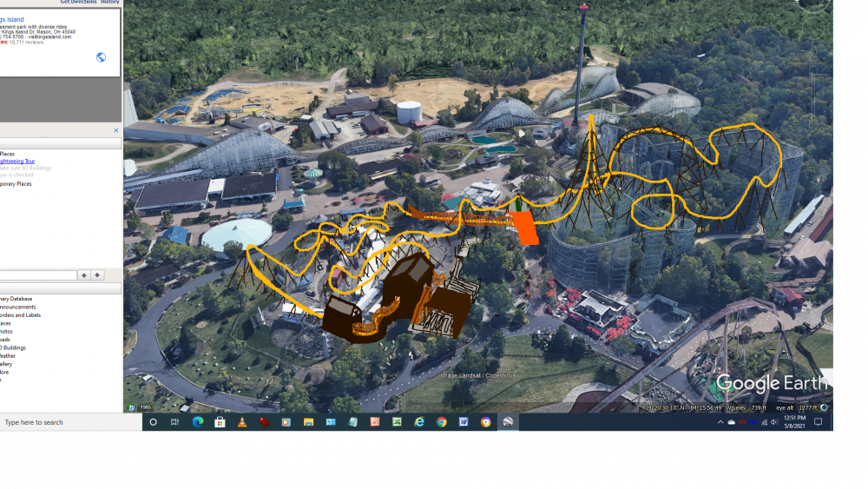
Task: Open PowerPoint from the taskbar
Action: point(375,422)
